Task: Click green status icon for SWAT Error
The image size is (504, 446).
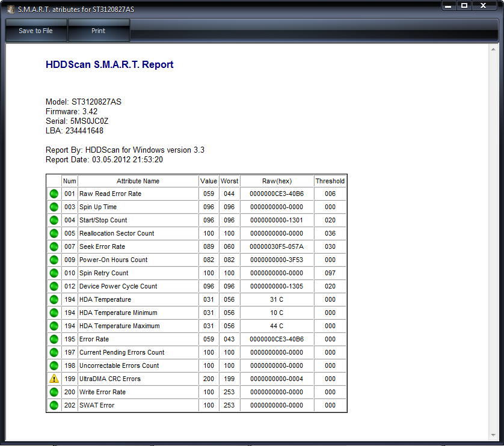Action: click(x=54, y=405)
